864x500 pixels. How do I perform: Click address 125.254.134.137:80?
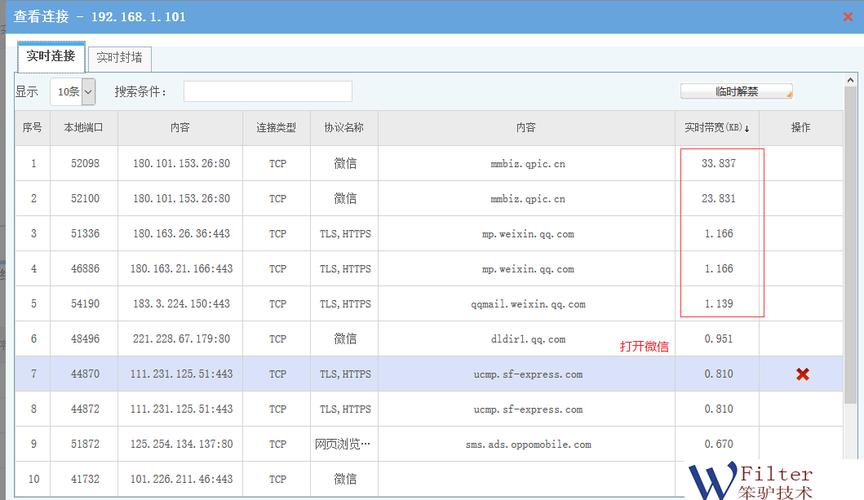point(181,444)
